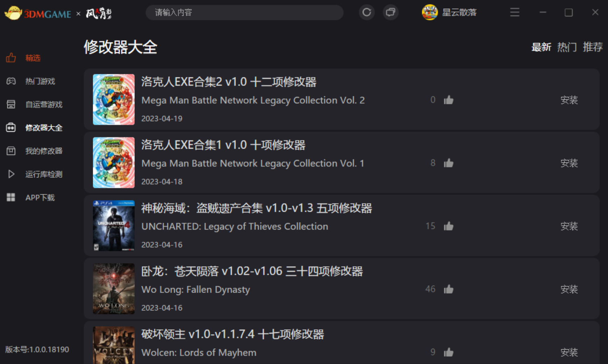The width and height of the screenshot is (608, 364).
Task: Click the search field reading 请输入内容
Action: (244, 13)
